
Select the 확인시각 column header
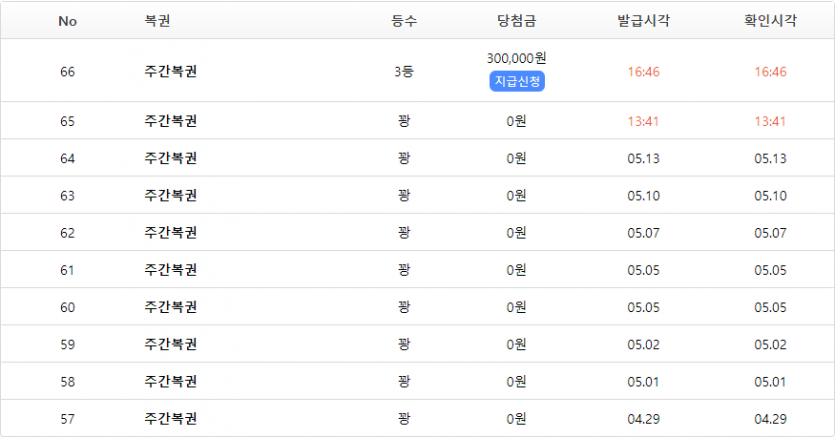[x=770, y=21]
